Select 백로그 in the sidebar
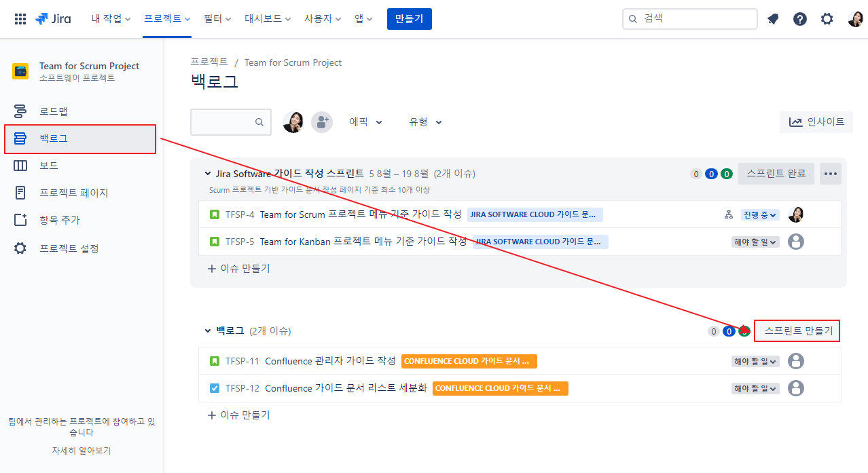 82,138
